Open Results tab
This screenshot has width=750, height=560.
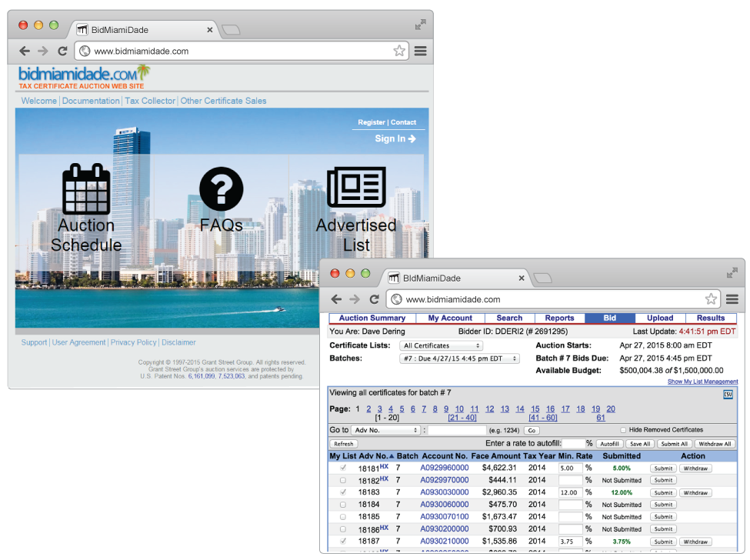pyautogui.click(x=711, y=318)
